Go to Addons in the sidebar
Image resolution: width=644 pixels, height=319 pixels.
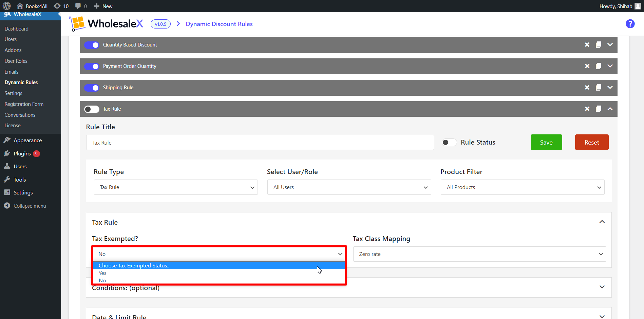pyautogui.click(x=13, y=50)
